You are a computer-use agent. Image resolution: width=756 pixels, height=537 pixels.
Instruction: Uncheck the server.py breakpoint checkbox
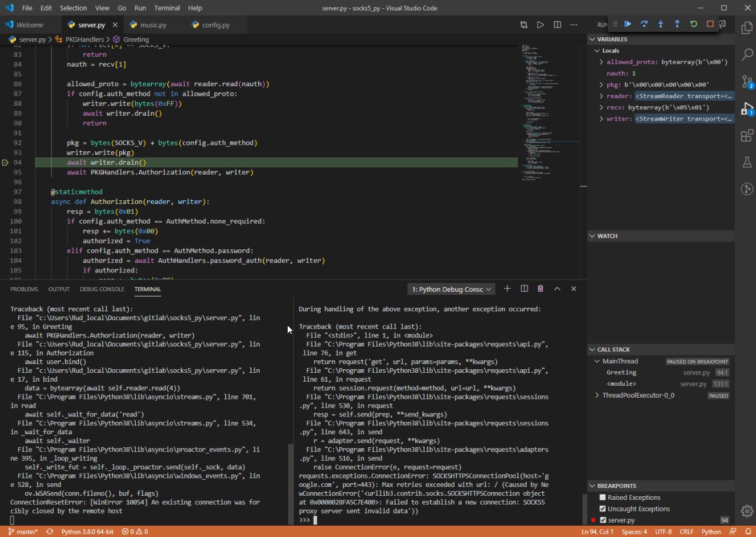tap(602, 520)
